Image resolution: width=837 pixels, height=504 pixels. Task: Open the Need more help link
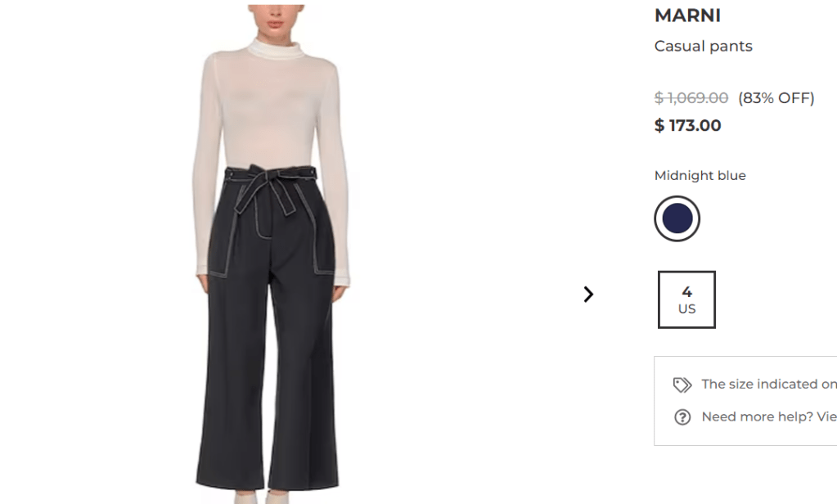tap(768, 417)
